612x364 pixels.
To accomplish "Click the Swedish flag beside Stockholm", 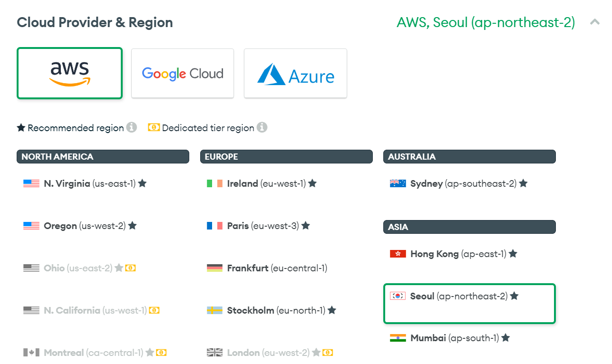I will [x=215, y=310].
